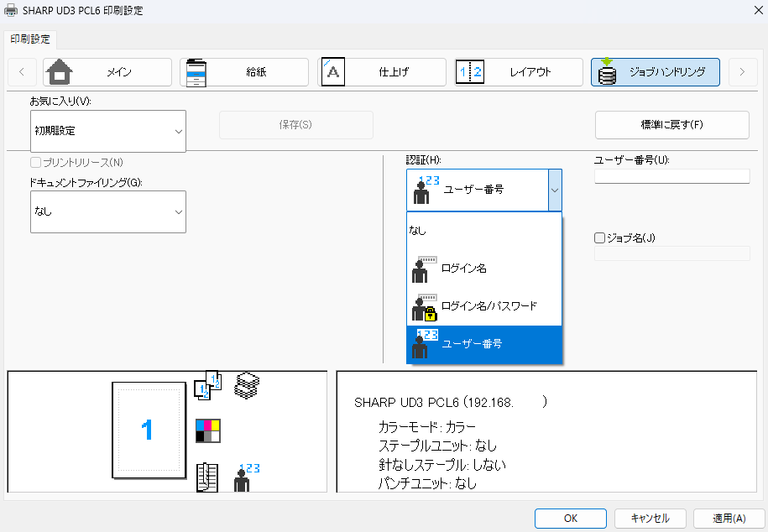Image resolution: width=768 pixels, height=532 pixels.
Task: Switch to the 給紙 tab
Action: point(244,72)
